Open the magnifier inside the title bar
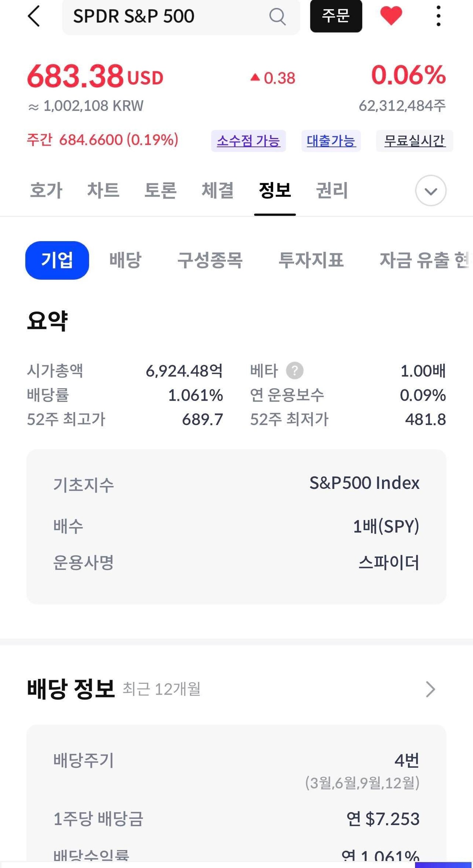This screenshot has width=473, height=868. 277,17
